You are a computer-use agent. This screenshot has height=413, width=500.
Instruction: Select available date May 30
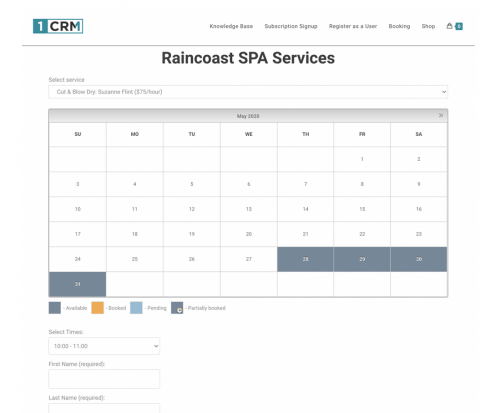click(419, 259)
